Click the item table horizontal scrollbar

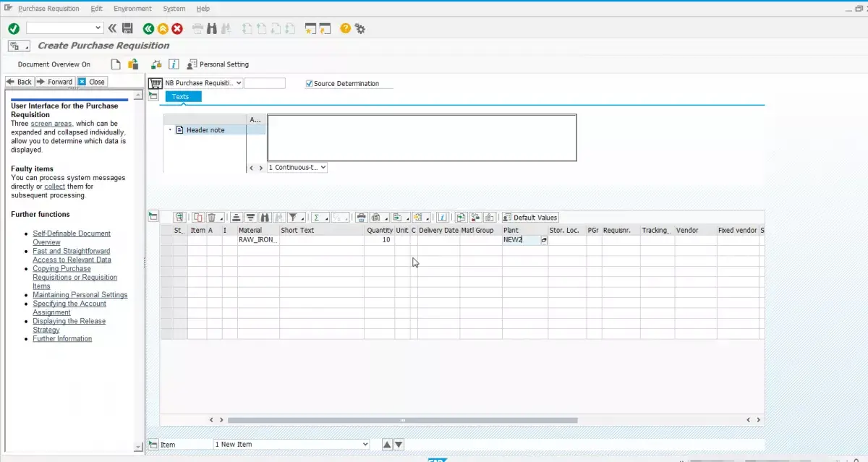point(402,420)
